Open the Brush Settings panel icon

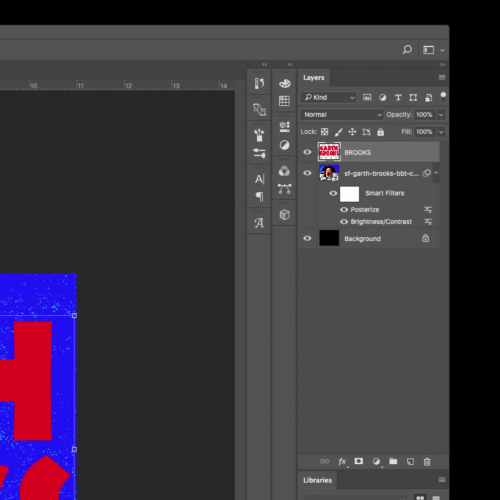click(x=259, y=153)
